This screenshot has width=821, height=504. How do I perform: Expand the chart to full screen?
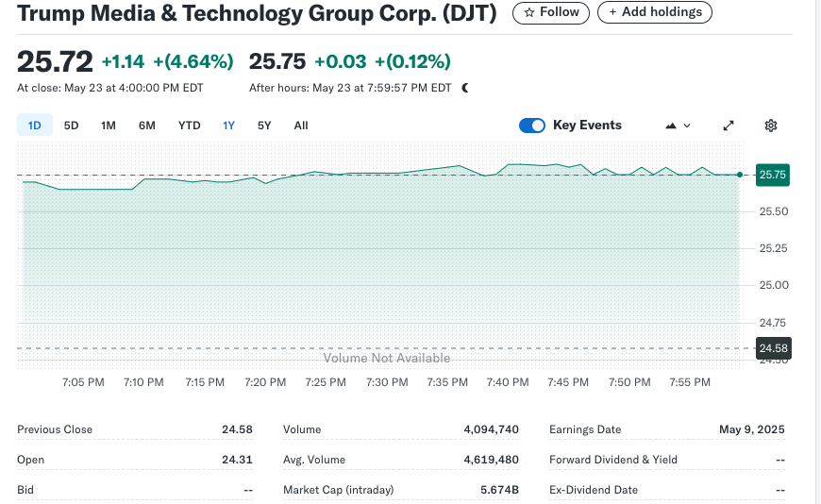point(729,126)
